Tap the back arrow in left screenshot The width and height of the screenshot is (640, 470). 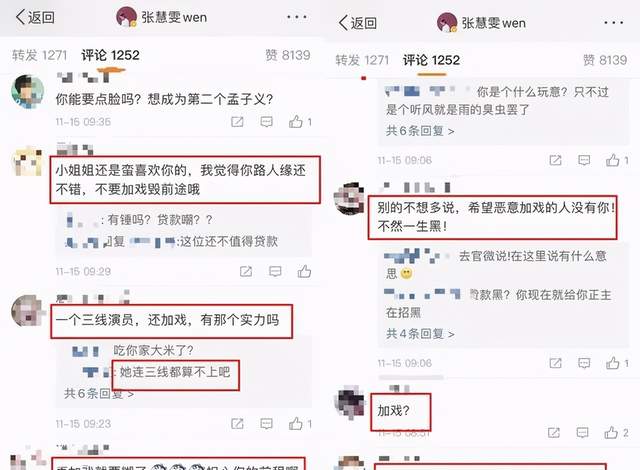coord(20,17)
